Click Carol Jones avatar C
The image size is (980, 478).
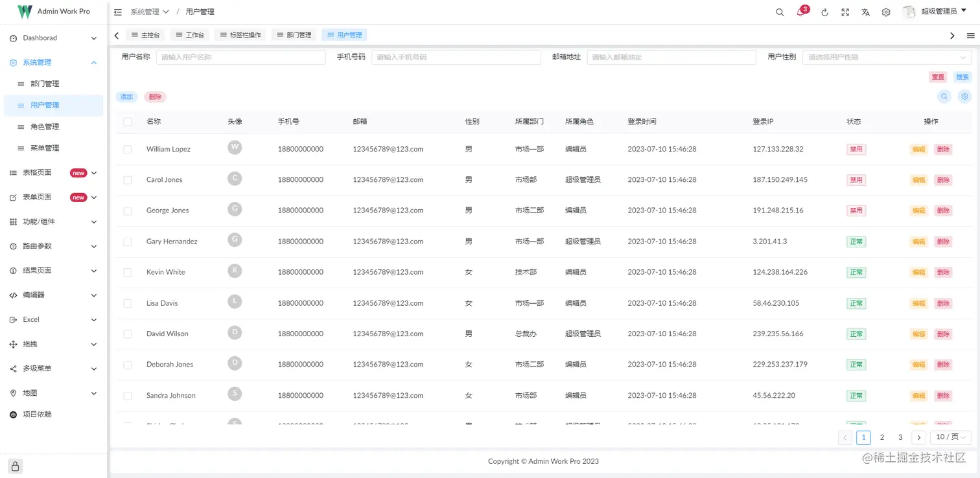[235, 178]
